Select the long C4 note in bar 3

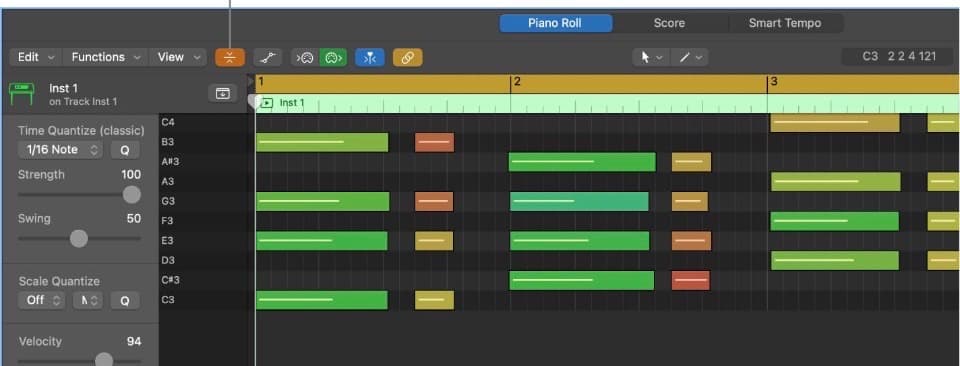click(x=835, y=123)
